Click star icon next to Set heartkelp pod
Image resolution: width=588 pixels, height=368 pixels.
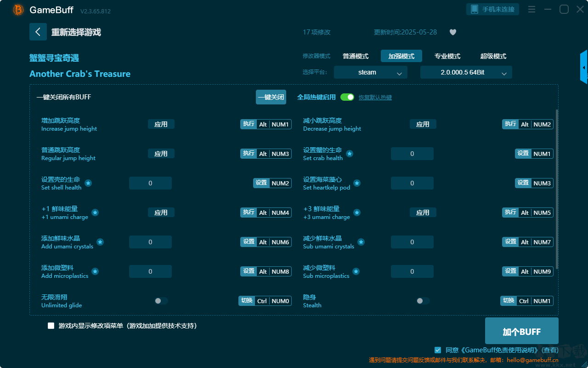357,183
